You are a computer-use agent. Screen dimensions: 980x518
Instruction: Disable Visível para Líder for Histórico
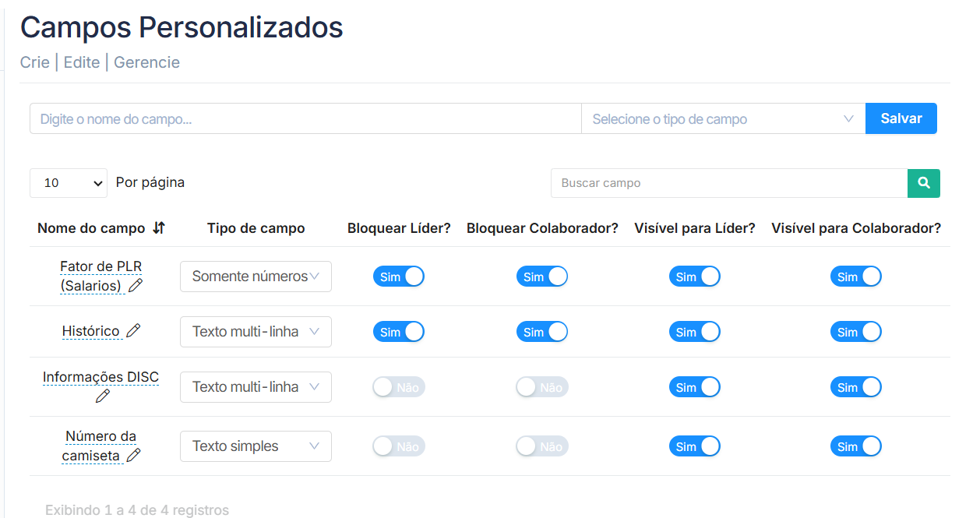[695, 332]
